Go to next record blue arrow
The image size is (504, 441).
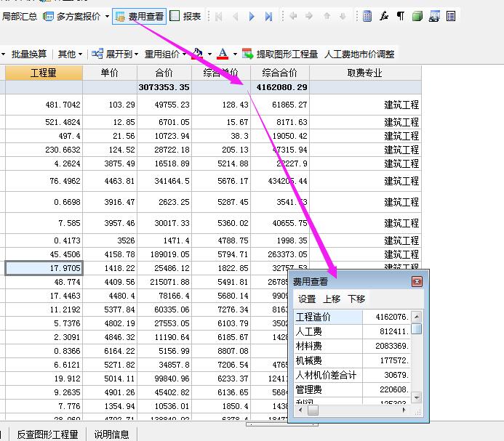coord(252,17)
